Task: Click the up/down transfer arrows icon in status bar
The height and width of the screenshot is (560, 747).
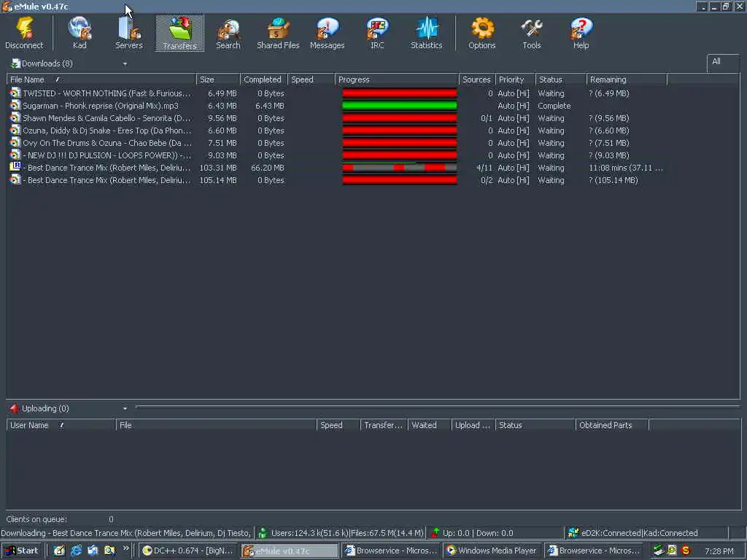Action: point(435,533)
